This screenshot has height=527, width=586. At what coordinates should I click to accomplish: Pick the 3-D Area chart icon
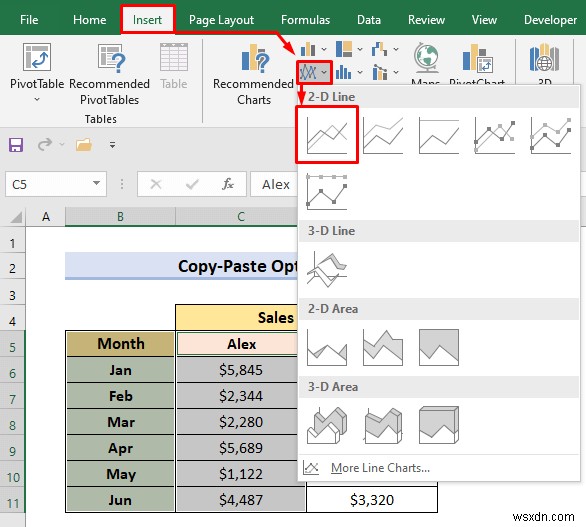327,425
